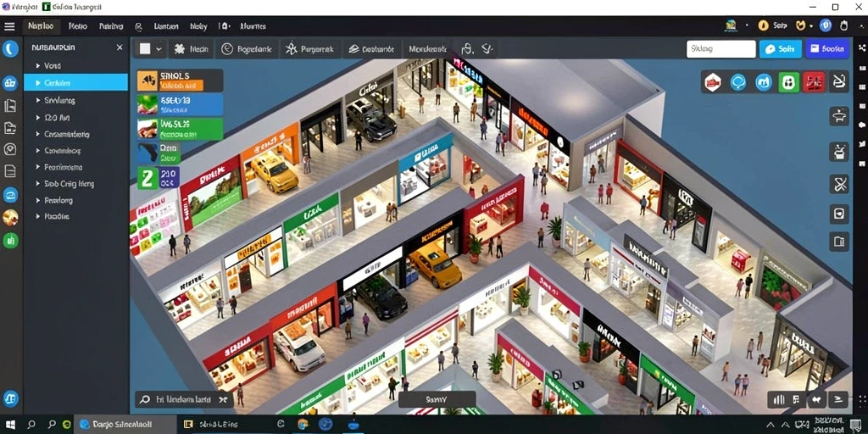
Task: Click the magnifier icon in the viewport search bar
Action: tap(144, 399)
